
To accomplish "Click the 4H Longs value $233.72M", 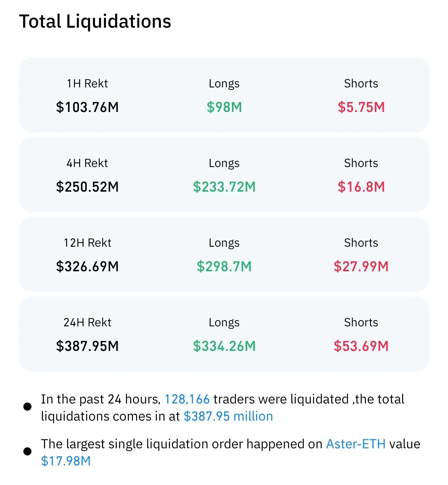I will tap(224, 187).
